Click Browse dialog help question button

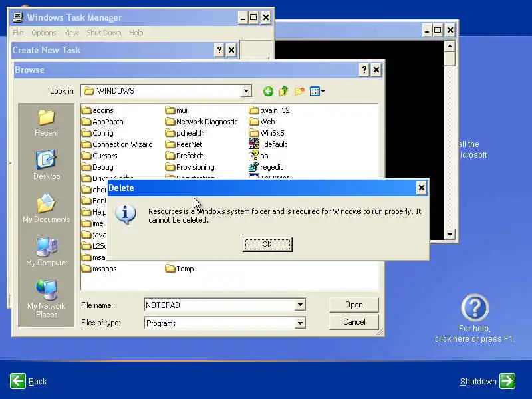(364, 70)
